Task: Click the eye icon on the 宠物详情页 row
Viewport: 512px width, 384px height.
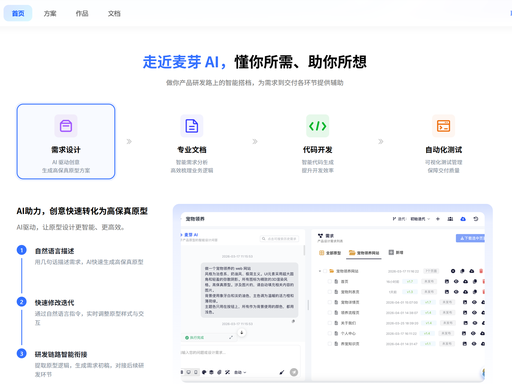Action: [474, 302]
